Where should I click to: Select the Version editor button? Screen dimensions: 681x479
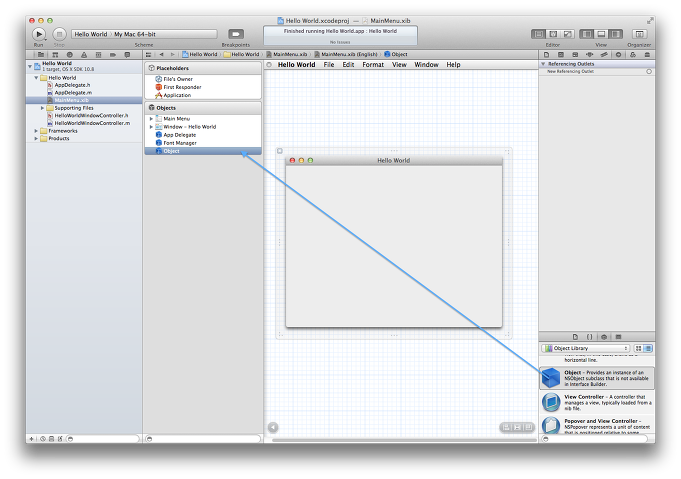[x=568, y=34]
